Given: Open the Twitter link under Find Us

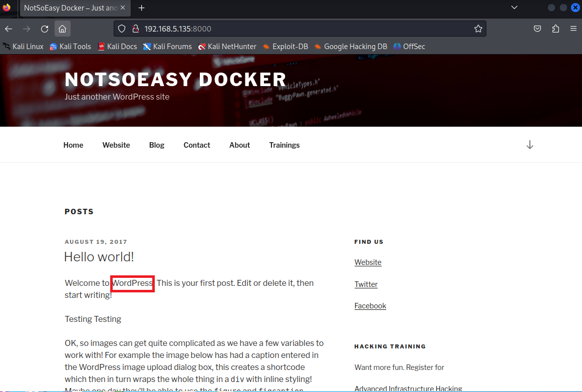Looking at the screenshot, I should pyautogui.click(x=366, y=284).
